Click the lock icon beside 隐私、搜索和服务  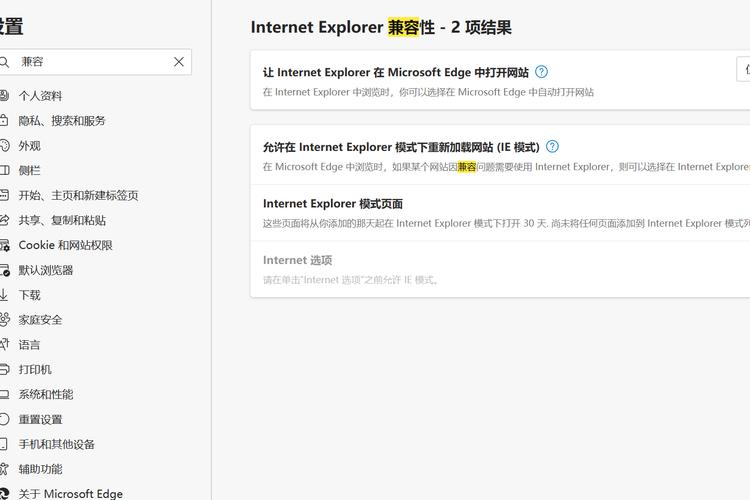click(x=4, y=120)
